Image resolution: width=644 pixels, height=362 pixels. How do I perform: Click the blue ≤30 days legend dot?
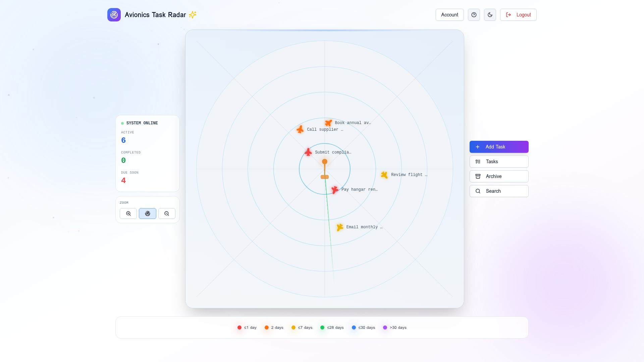[x=354, y=327]
